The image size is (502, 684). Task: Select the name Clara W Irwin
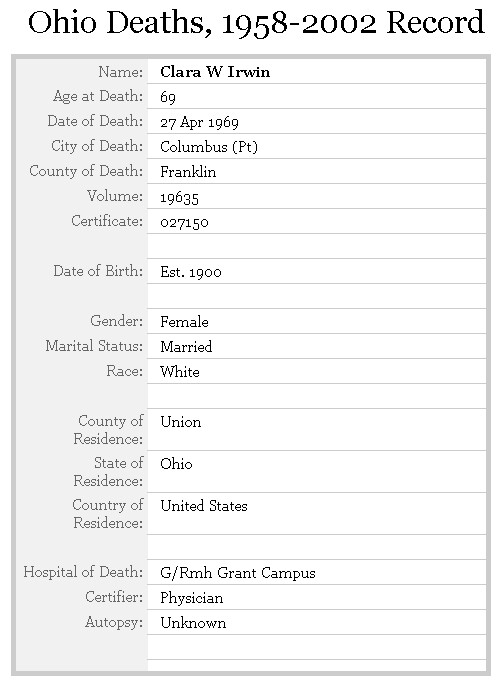pos(215,72)
